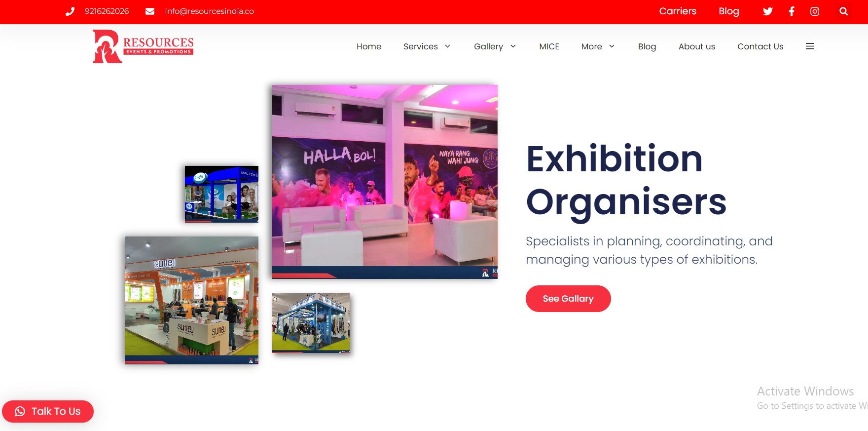Select the Sutlej exhibition stall image
868x431 pixels.
point(191,300)
